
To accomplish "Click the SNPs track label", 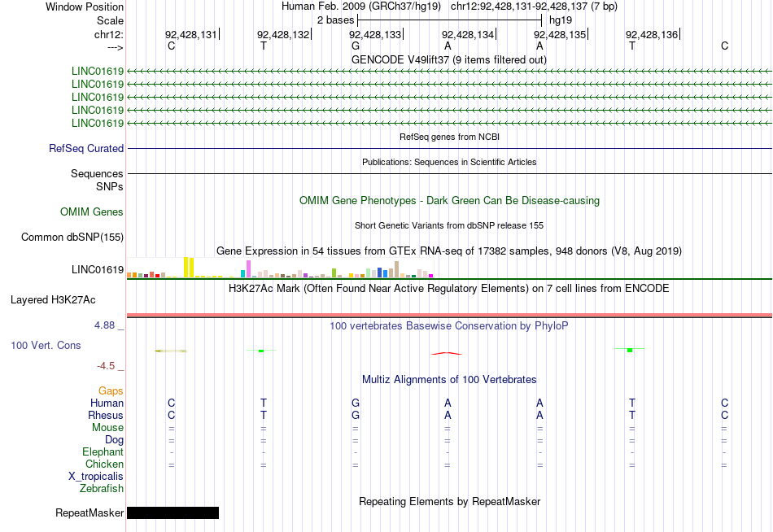I will pos(110,187).
